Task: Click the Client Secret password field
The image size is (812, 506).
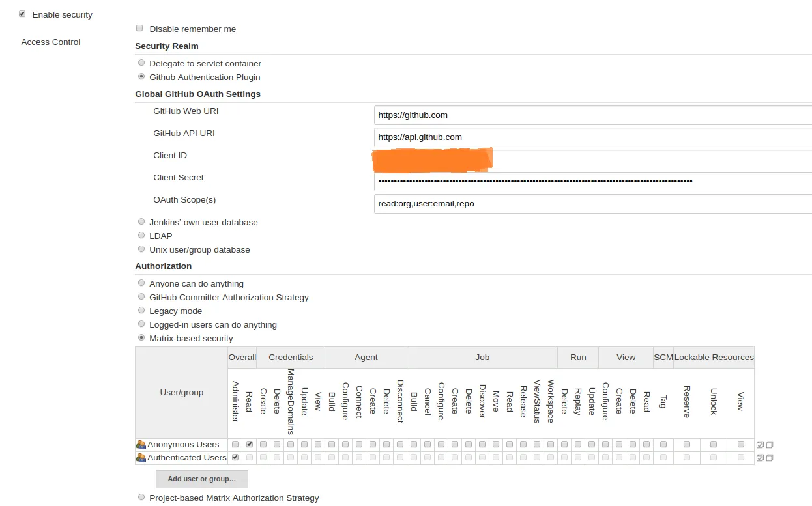Action: (593, 181)
